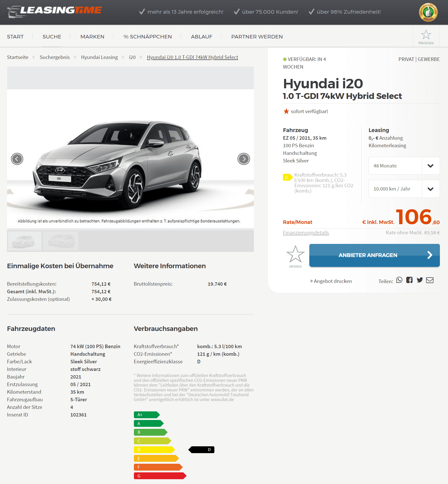This screenshot has width=448, height=484.
Task: Open ABLAUF menu item
Action: coord(201,37)
